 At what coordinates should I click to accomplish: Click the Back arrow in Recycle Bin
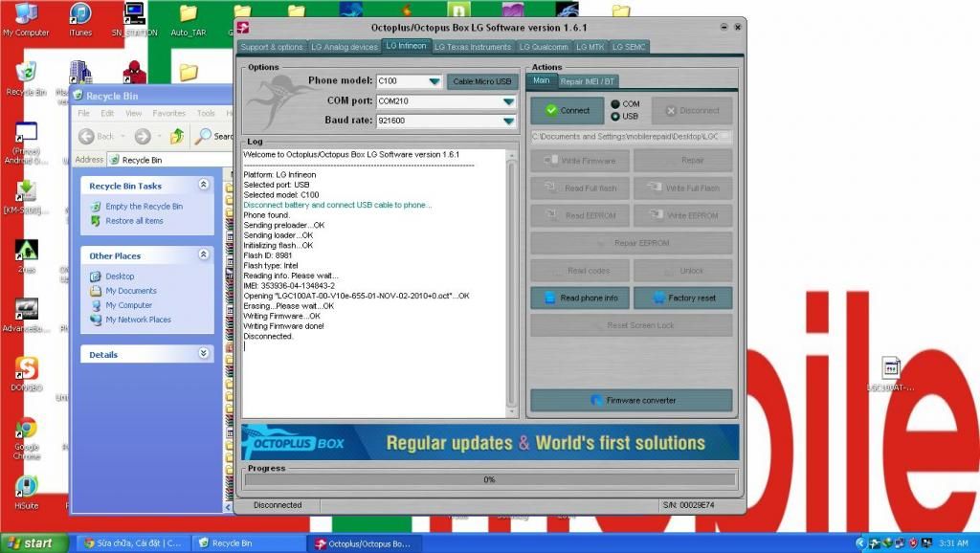point(97,136)
